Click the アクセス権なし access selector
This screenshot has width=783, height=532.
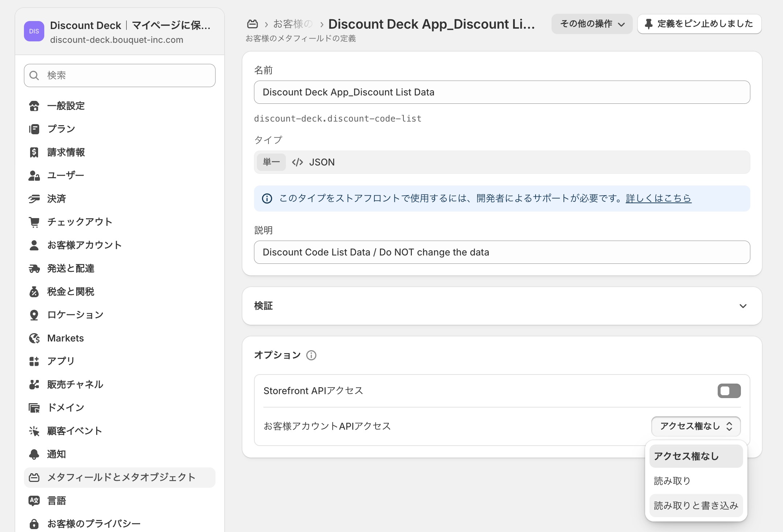tap(696, 426)
